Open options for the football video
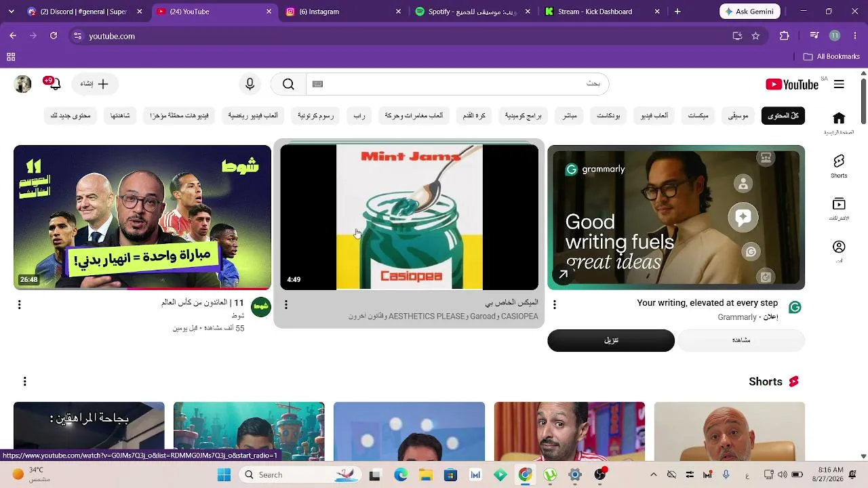Screen dimensions: 868x488 (x=19, y=305)
